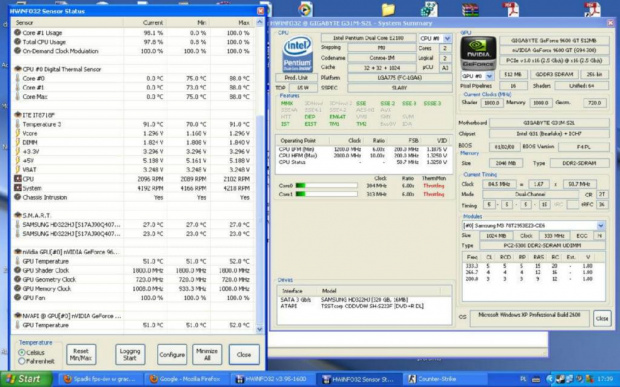The width and height of the screenshot is (620, 387).
Task: Select the GPU Shader Clock sensor icon
Action: pyautogui.click(x=17, y=270)
